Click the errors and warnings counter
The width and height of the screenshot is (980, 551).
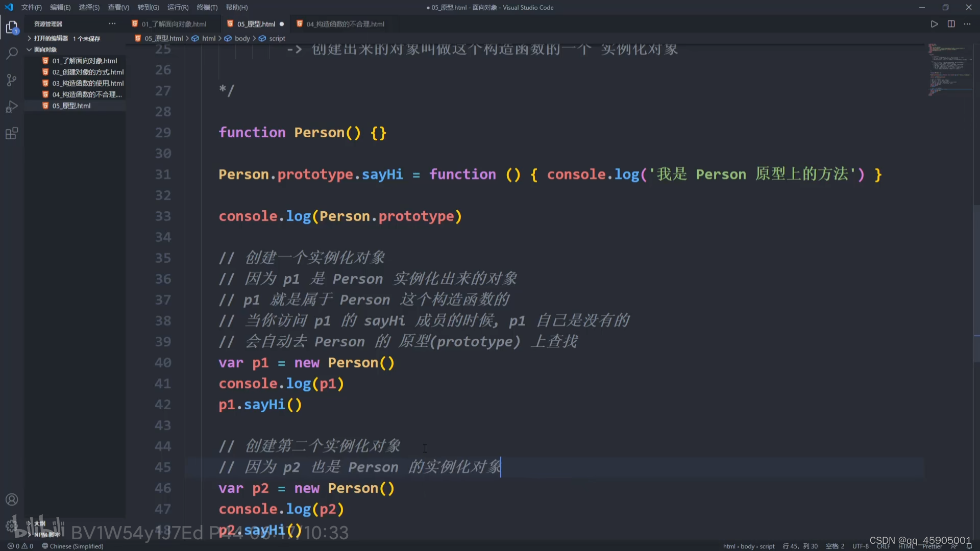tap(19, 546)
